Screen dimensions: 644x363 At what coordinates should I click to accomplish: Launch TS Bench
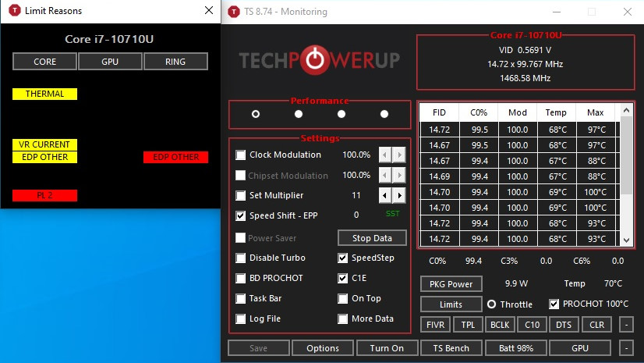point(451,348)
